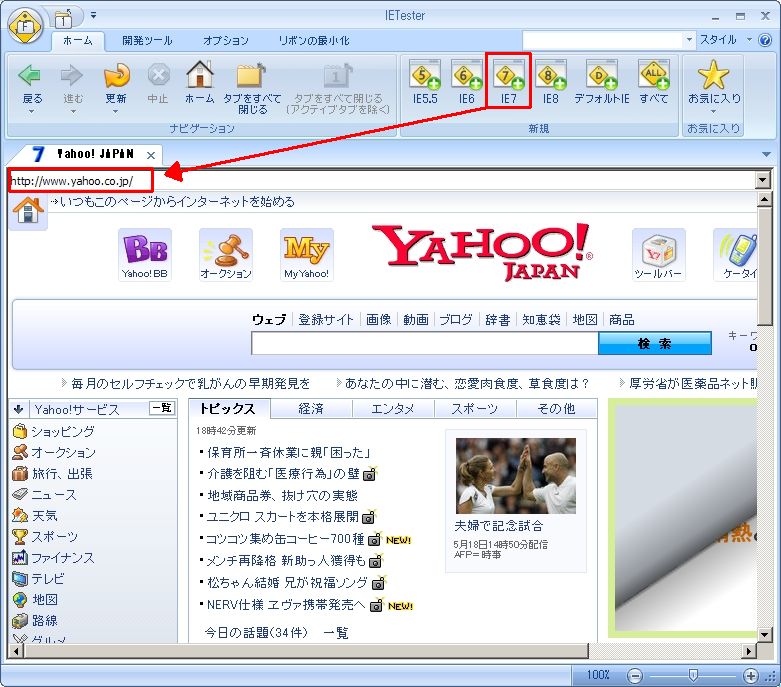Image resolution: width=781 pixels, height=687 pixels.
Task: Click the zoom slider handle
Action: point(693,676)
